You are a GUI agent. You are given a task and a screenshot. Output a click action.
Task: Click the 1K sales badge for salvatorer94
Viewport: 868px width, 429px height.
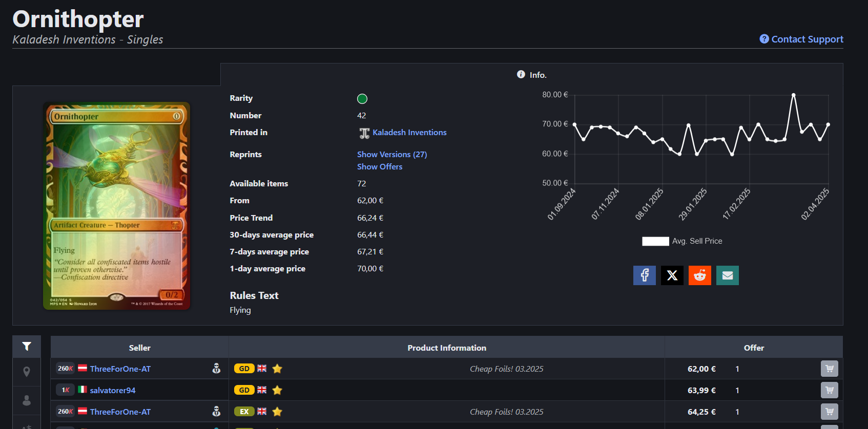[66, 390]
